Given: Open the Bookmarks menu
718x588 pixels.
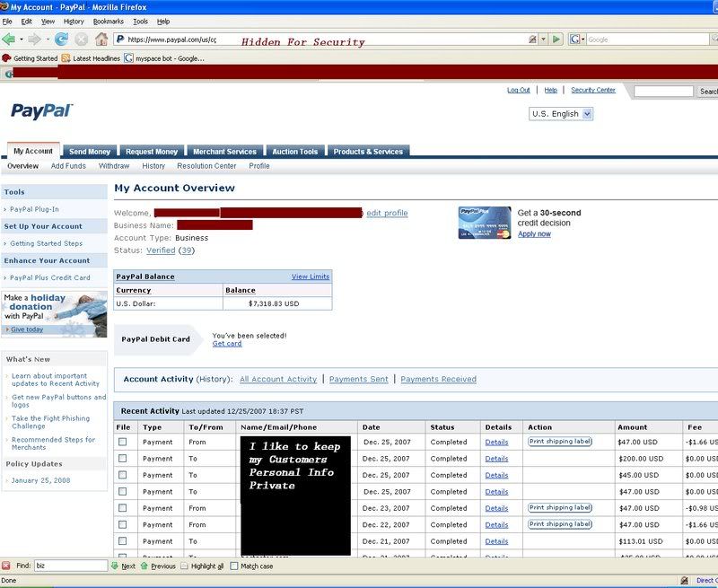Looking at the screenshot, I should (108, 21).
